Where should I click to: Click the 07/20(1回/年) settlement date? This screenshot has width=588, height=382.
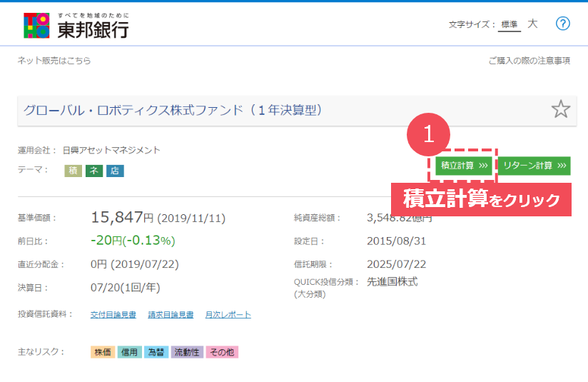point(126,288)
